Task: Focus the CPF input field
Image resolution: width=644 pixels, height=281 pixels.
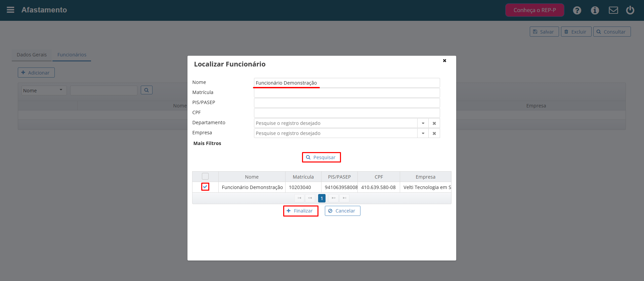Action: point(347,113)
